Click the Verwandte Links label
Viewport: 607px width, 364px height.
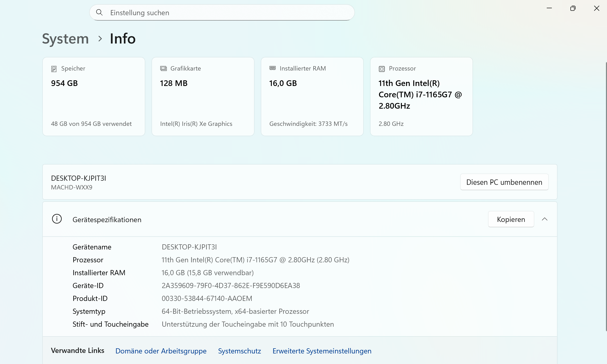tap(78, 351)
